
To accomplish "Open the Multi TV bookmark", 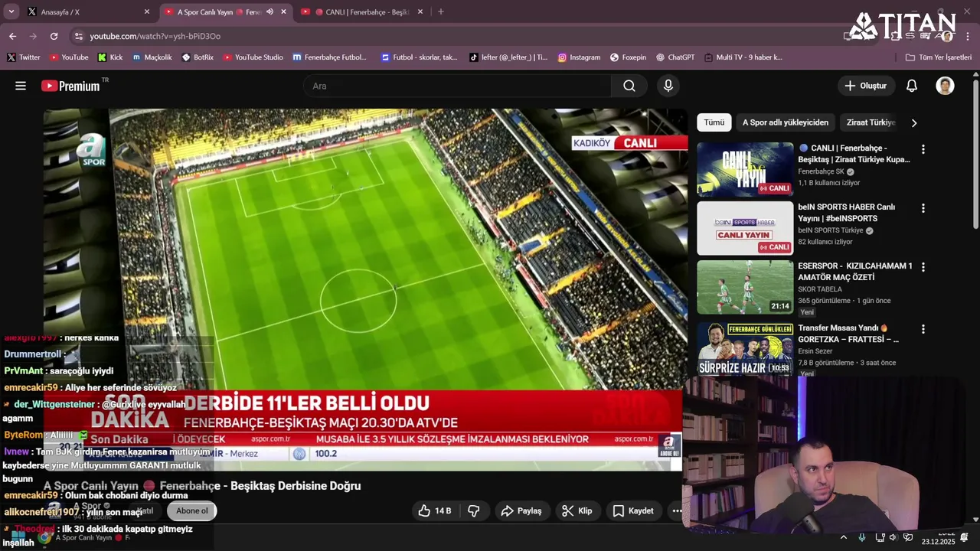I will [x=743, y=57].
